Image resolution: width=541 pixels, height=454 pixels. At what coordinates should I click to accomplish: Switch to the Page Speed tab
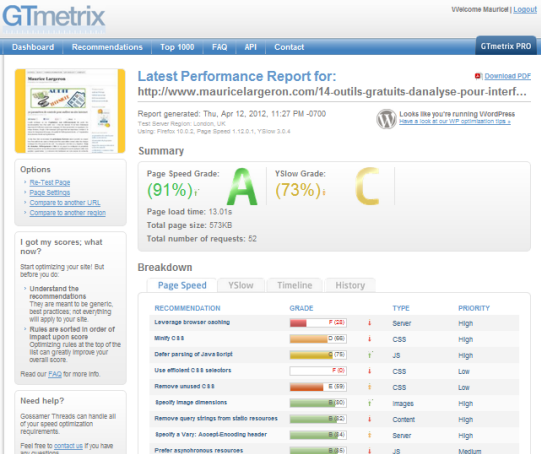[182, 285]
